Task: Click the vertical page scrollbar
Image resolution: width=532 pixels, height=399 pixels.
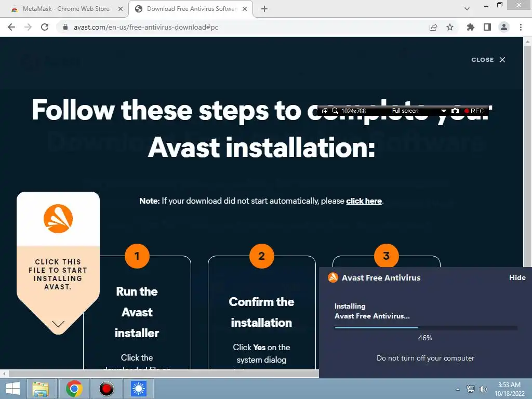Action: [x=527, y=156]
